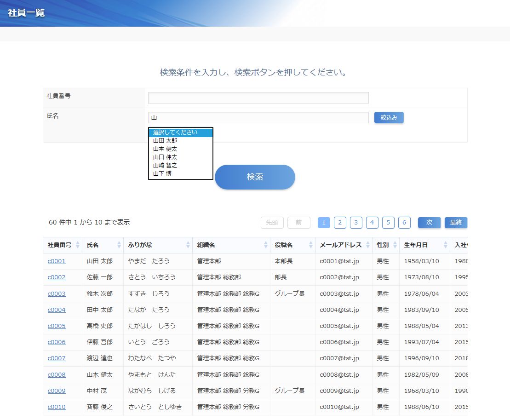Image resolution: width=510 pixels, height=420 pixels.
Task: Click the 氏名 text field containing 山
Action: 258,118
